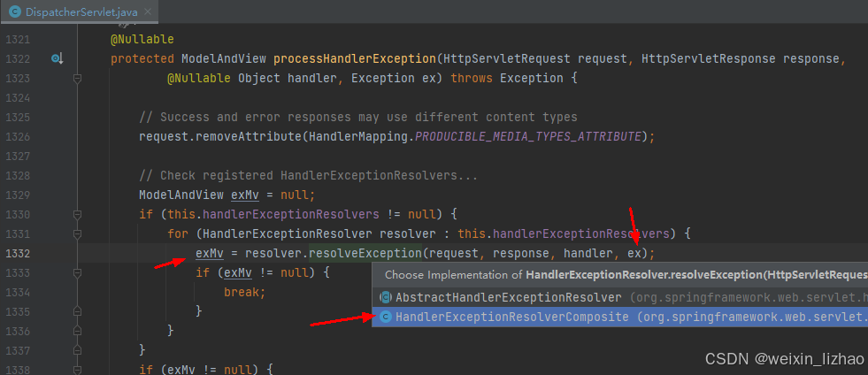This screenshot has width=868, height=375.
Task: Collapse the inner if fold at line 1333
Action: pyautogui.click(x=78, y=272)
